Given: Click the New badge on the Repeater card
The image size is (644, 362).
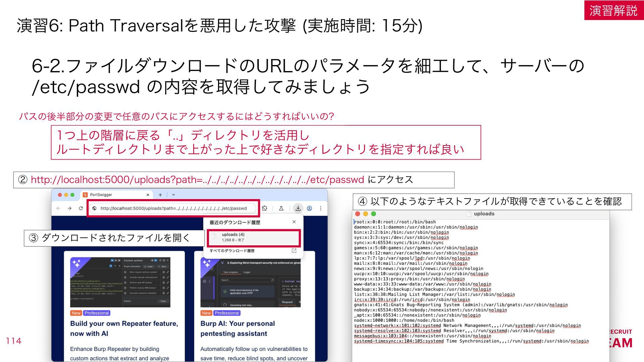Looking at the screenshot, I should [76, 313].
